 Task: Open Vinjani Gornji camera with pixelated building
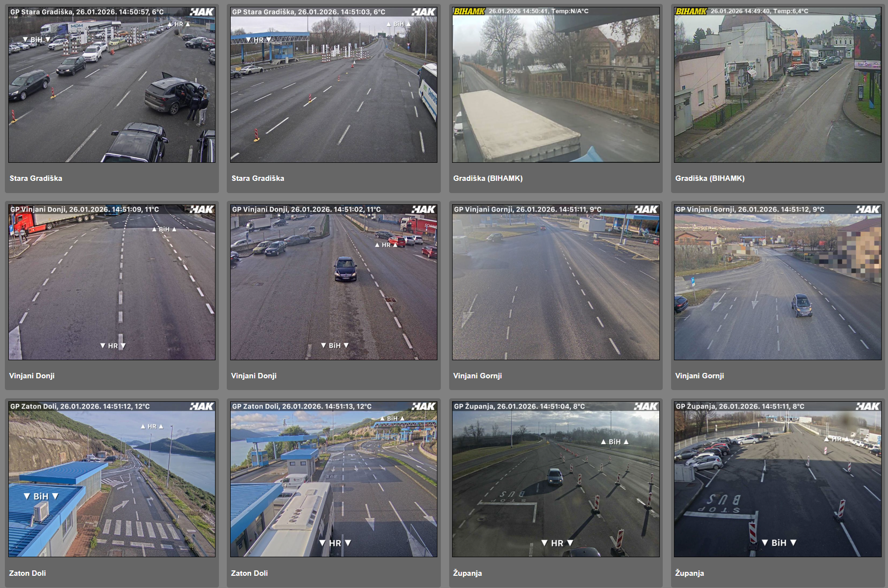(x=778, y=283)
